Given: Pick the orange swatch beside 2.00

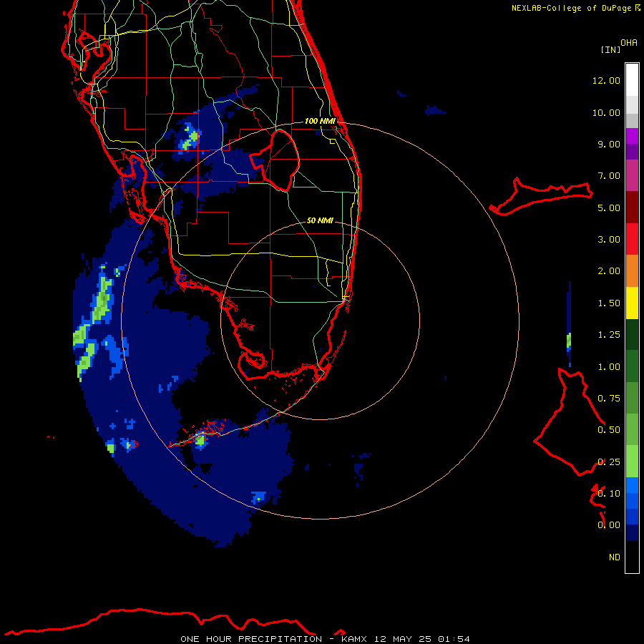Looking at the screenshot, I should click(632, 271).
